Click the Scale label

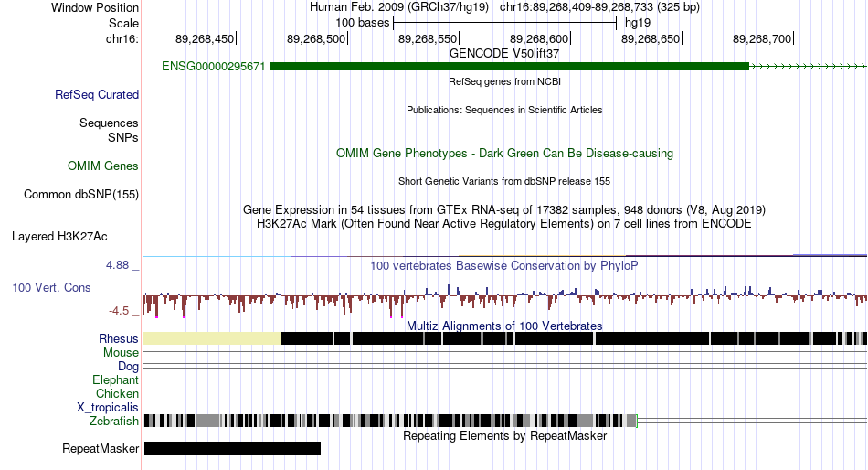[123, 23]
